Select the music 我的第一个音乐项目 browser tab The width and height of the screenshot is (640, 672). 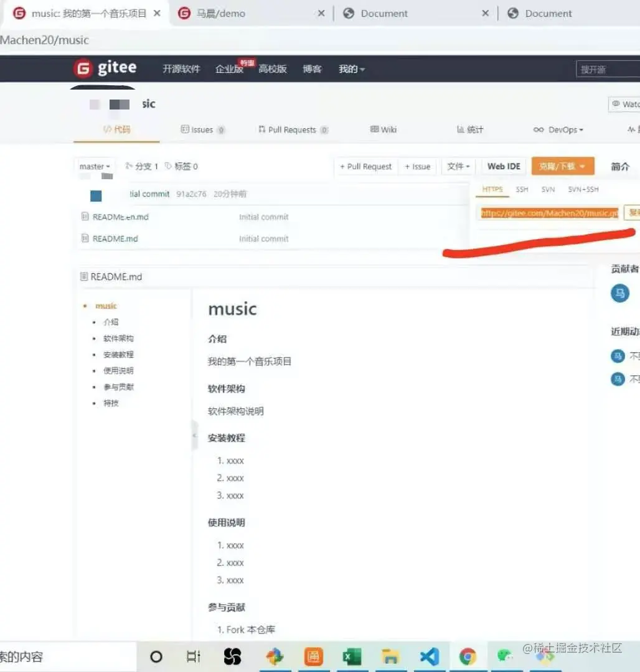tap(86, 13)
